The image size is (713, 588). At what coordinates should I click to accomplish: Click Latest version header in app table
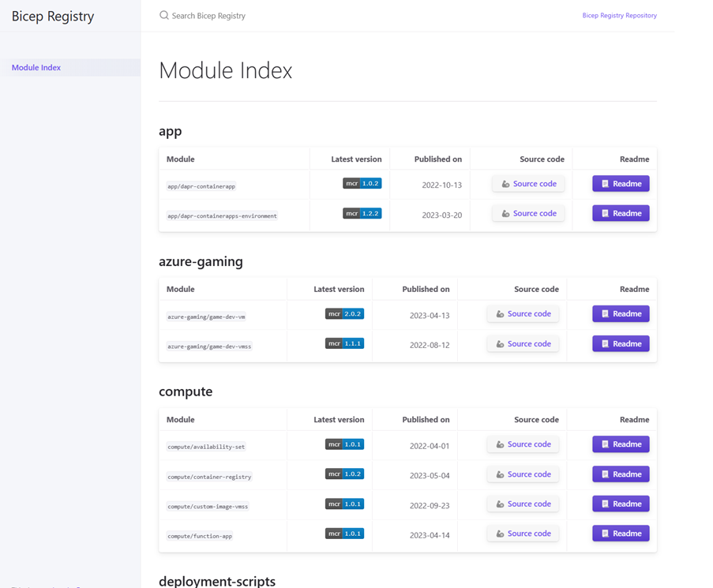point(356,159)
